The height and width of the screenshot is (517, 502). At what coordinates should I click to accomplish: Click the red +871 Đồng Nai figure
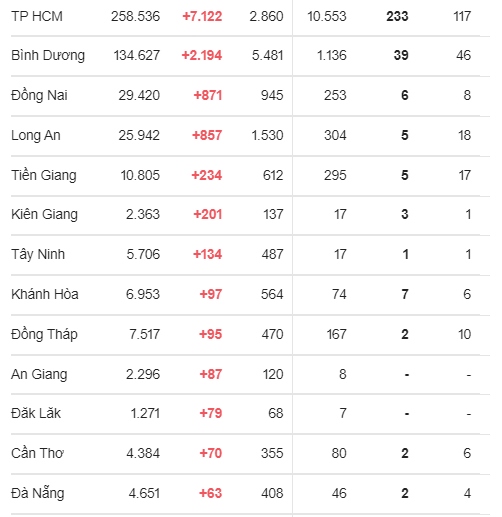point(208,95)
